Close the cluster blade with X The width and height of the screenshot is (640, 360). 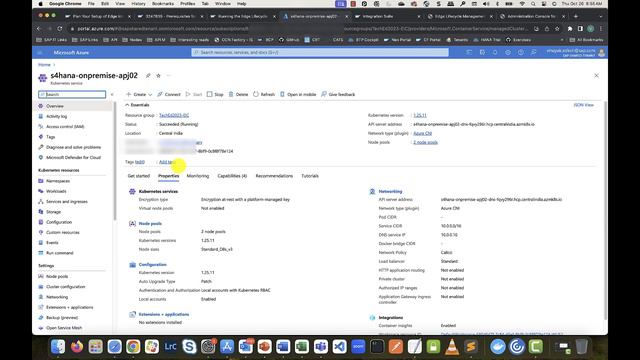(x=596, y=76)
